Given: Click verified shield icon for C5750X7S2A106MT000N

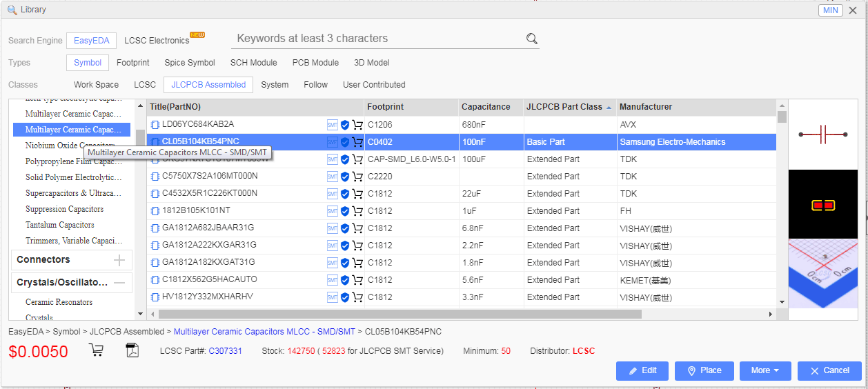Looking at the screenshot, I should [345, 177].
